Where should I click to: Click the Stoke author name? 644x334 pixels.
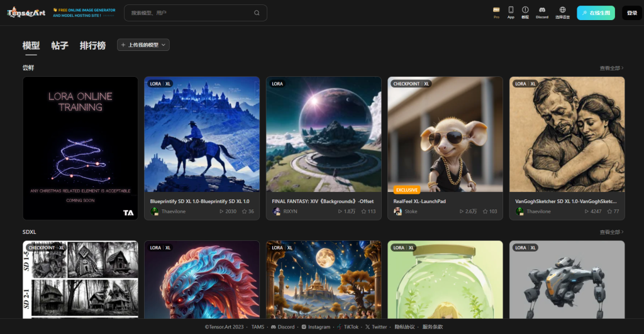tap(411, 211)
